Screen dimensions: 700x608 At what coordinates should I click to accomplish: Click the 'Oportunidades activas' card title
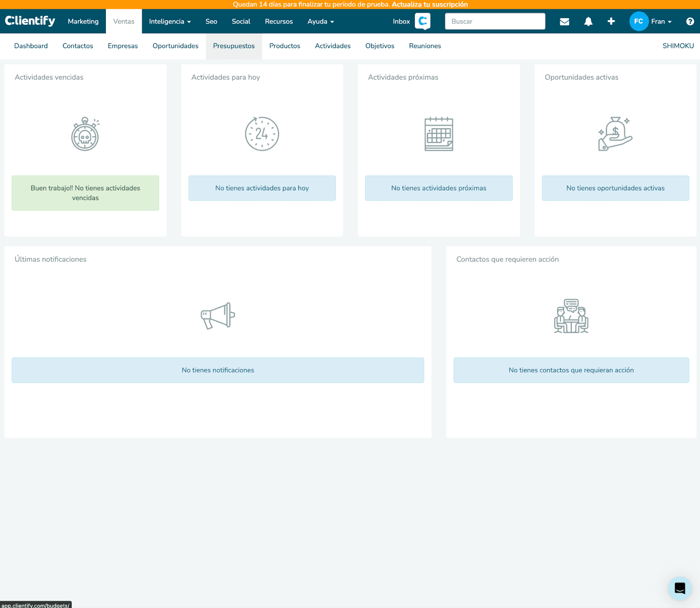(x=581, y=77)
